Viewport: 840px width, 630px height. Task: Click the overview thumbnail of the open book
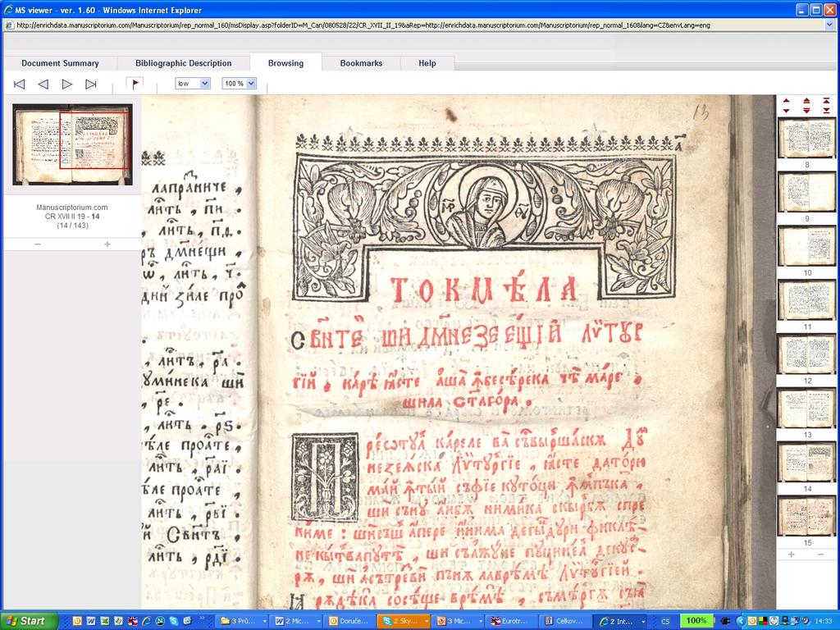click(72, 144)
